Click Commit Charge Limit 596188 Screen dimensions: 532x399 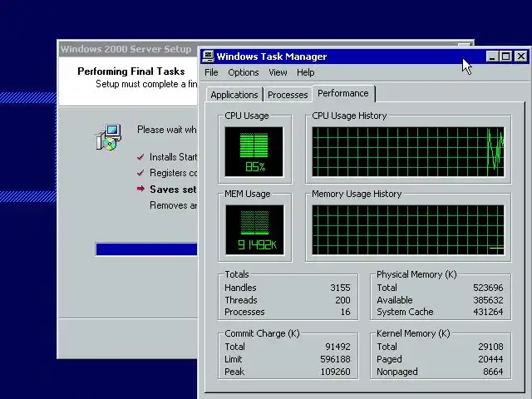click(x=335, y=359)
